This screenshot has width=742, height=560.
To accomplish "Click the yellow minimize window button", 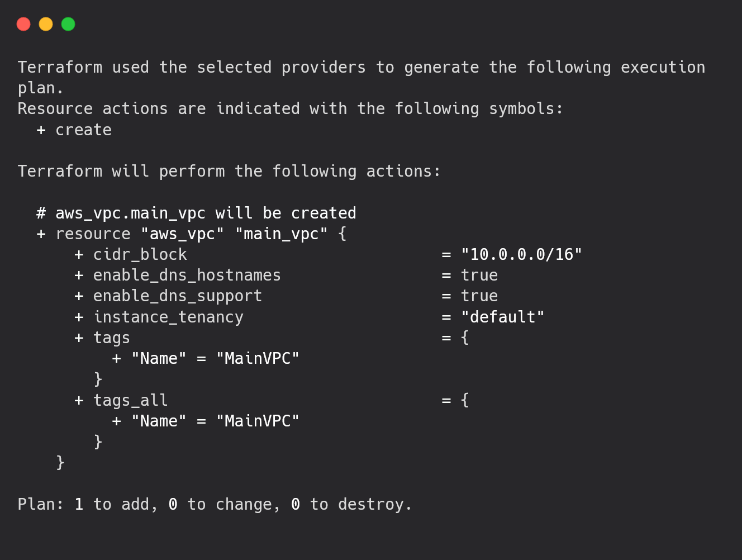I will pos(46,24).
